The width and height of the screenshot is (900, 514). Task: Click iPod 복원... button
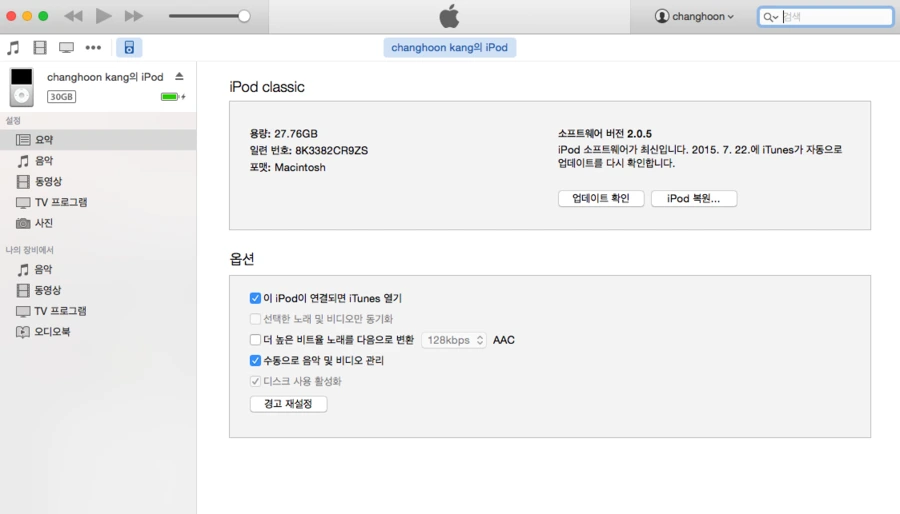click(693, 198)
